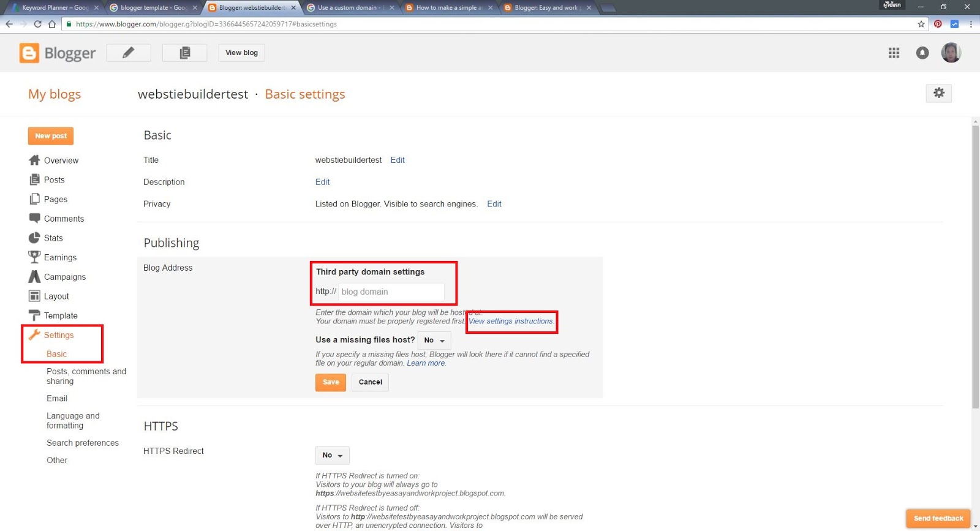Go to My blogs
Screen dimensions: 980x531
click(x=55, y=94)
